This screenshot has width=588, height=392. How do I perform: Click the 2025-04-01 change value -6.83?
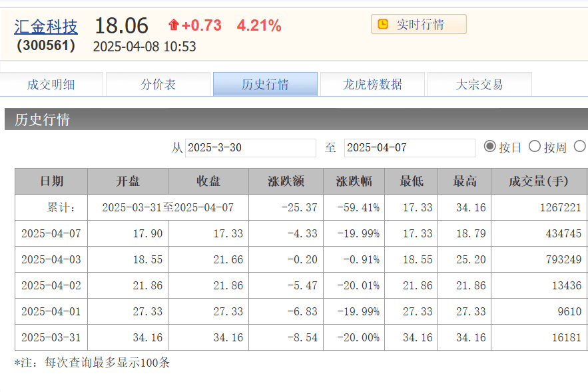pos(302,311)
